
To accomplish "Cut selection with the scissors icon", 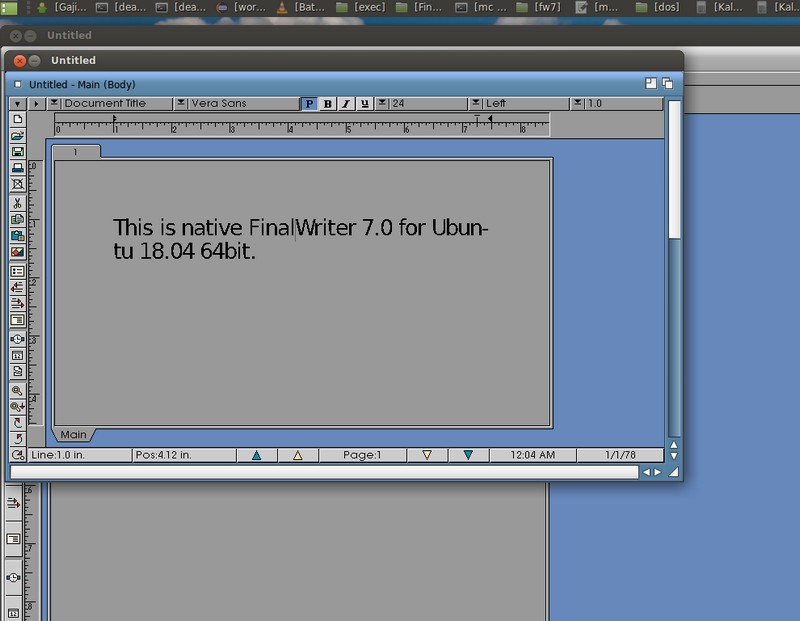I will pyautogui.click(x=17, y=203).
